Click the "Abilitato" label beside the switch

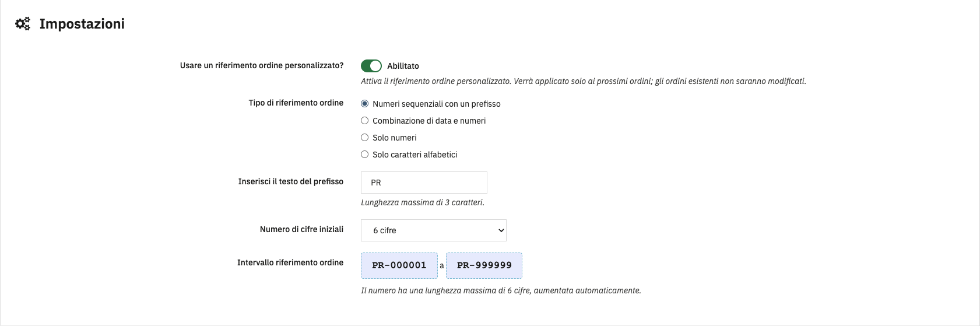coord(403,66)
